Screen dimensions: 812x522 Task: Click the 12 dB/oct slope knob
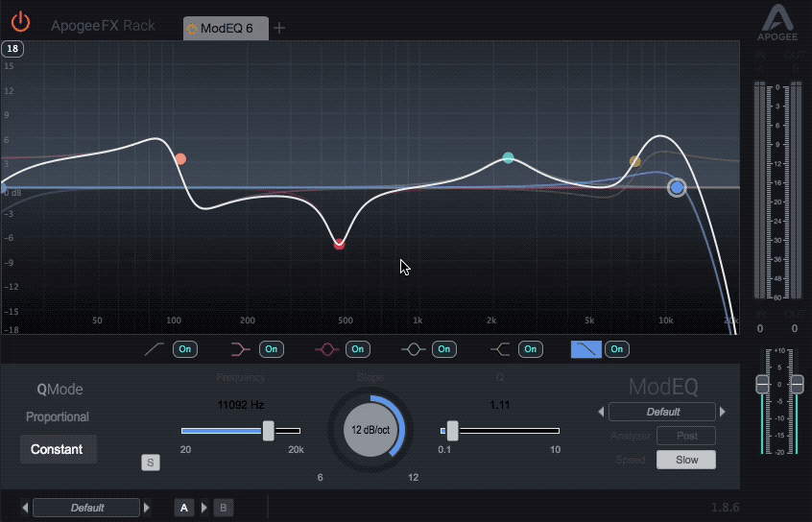[x=370, y=430]
